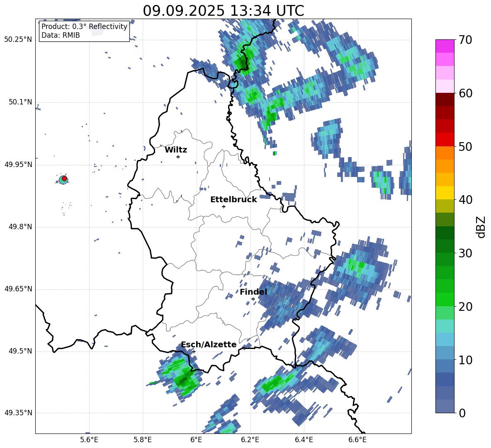Click the magenta top colorbar swatch

coord(445,46)
